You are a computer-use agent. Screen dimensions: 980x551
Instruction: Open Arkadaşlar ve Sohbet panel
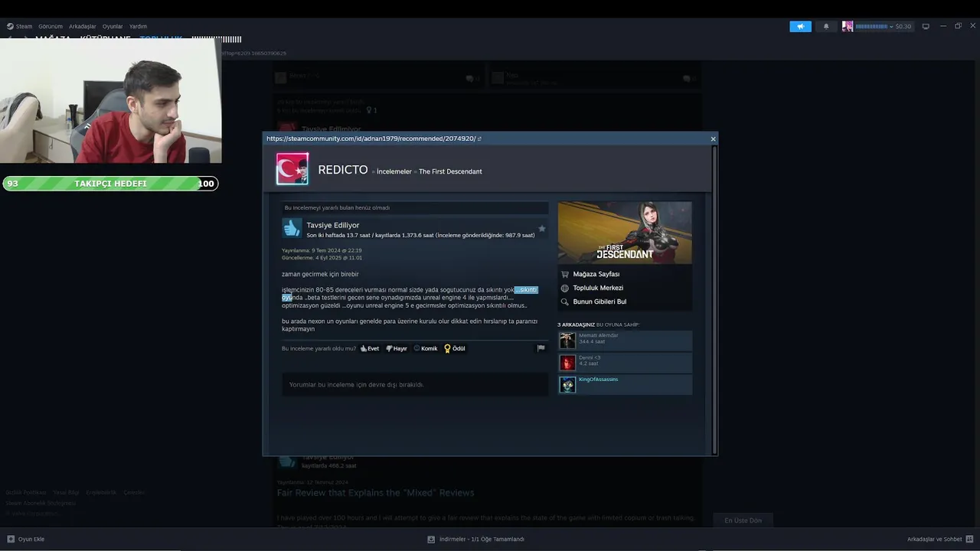[939, 539]
